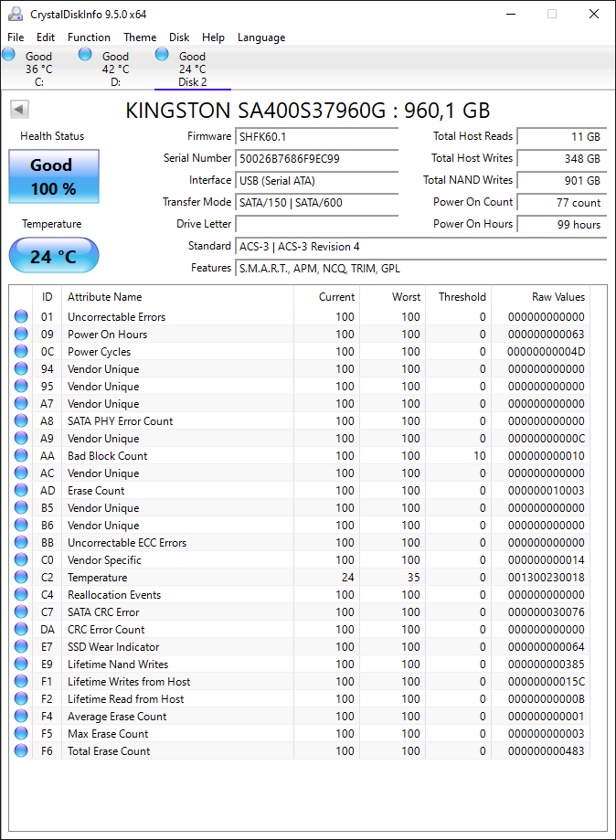This screenshot has width=616, height=840.
Task: Click status orb for Max Erase Count row
Action: (21, 733)
